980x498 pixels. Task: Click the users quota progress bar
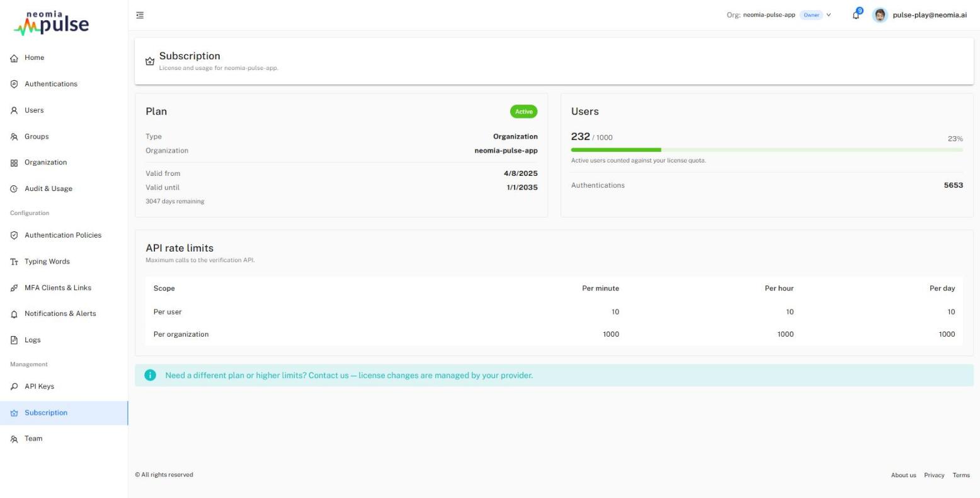pyautogui.click(x=766, y=150)
